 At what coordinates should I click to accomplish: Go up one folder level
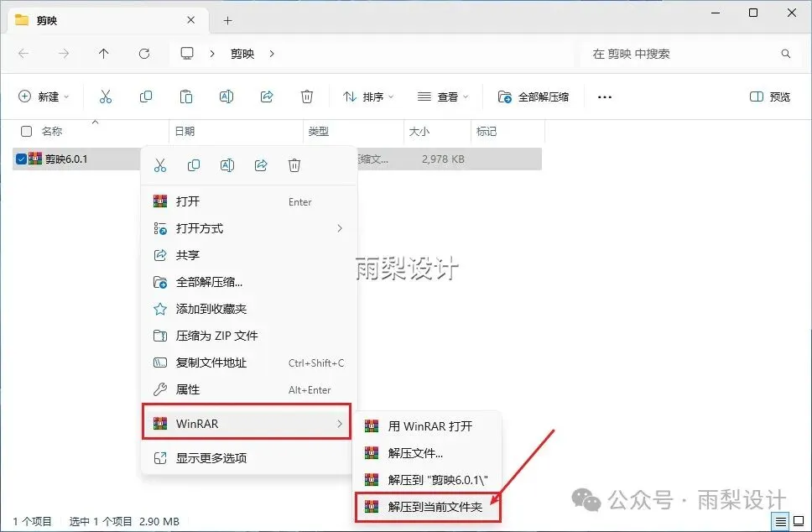coord(103,54)
